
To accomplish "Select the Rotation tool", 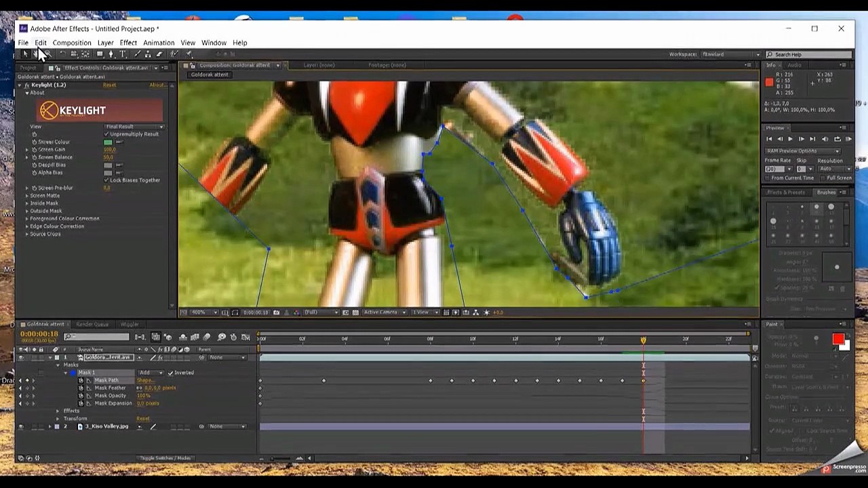I will pos(63,54).
